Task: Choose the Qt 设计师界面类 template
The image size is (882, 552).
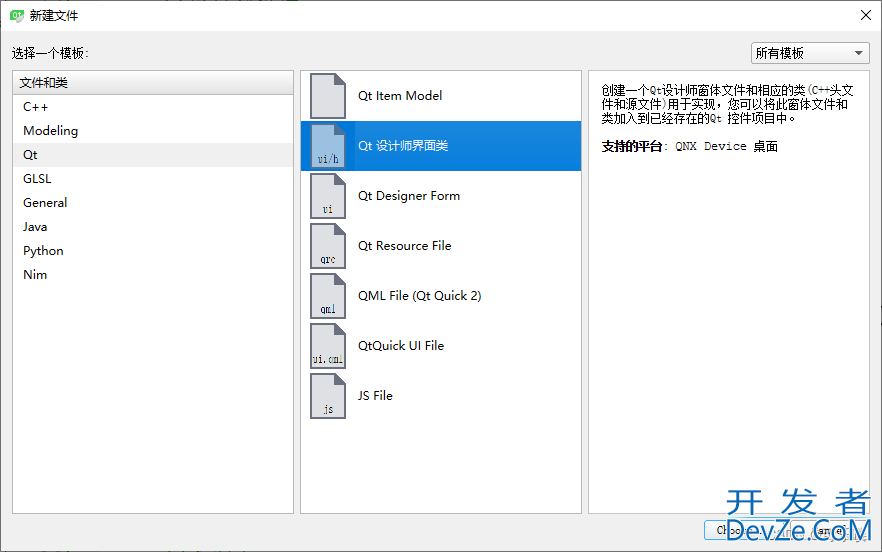Action: [x=441, y=146]
